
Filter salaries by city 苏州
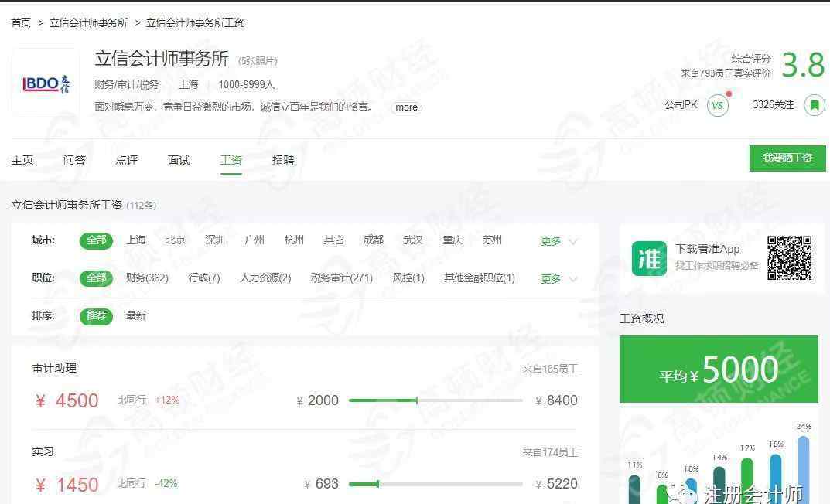point(492,240)
